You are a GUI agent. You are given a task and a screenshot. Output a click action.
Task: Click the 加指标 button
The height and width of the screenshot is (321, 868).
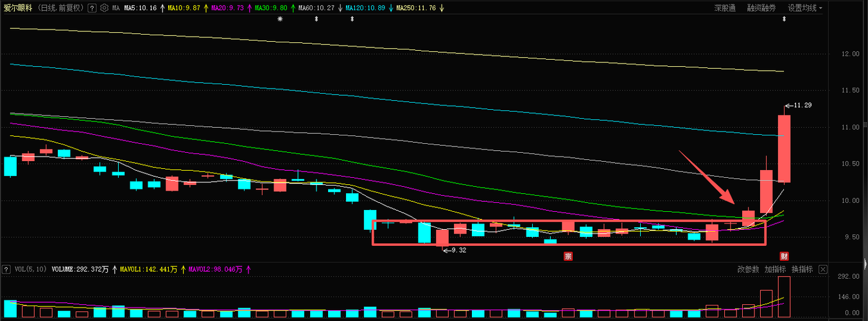[775, 270]
